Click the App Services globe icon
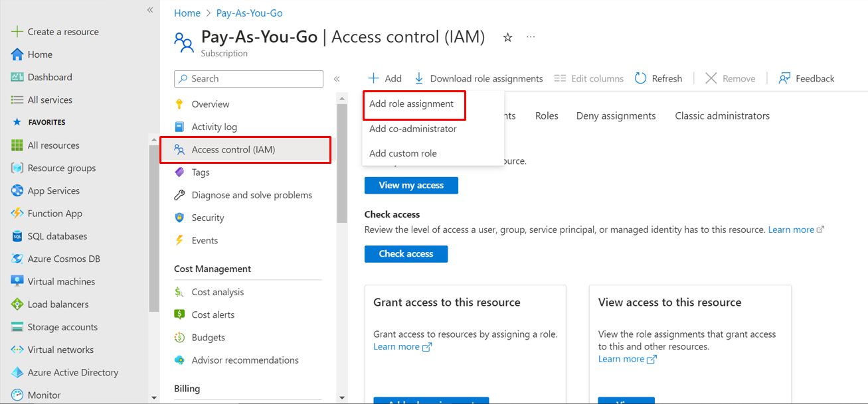 point(17,190)
